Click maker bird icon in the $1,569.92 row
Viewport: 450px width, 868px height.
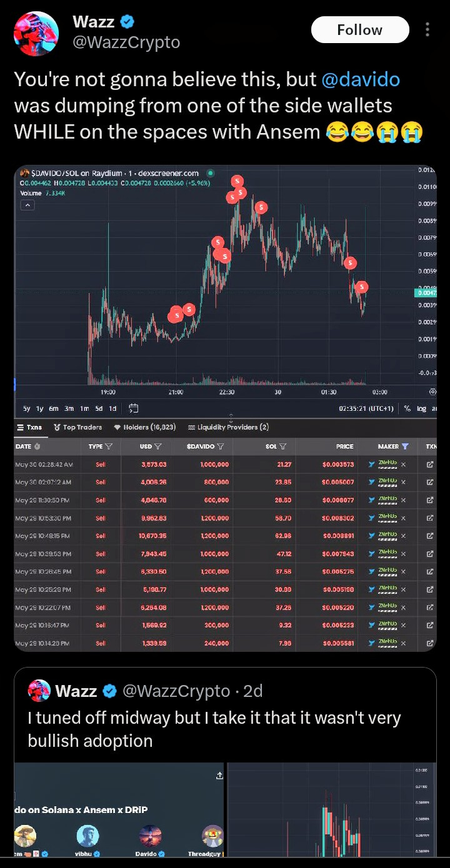tap(372, 625)
